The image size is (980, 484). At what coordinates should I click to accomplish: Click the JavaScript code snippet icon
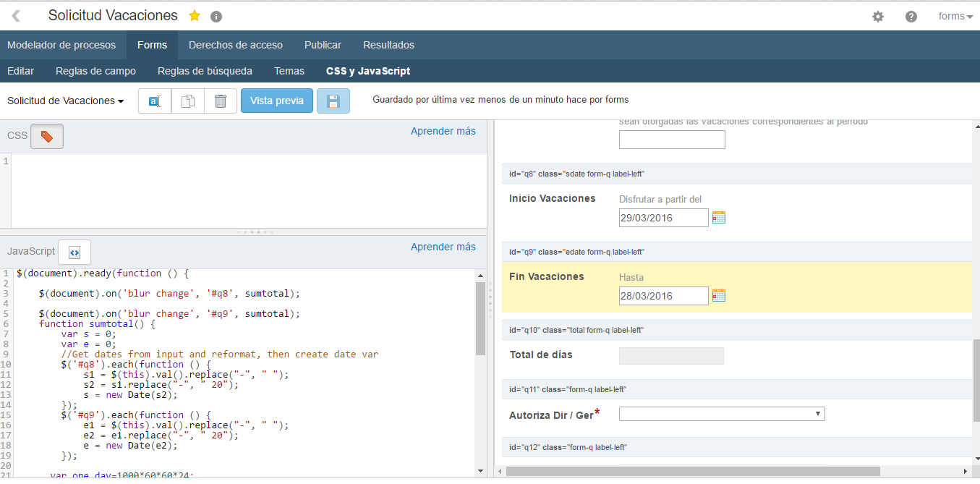(x=74, y=252)
